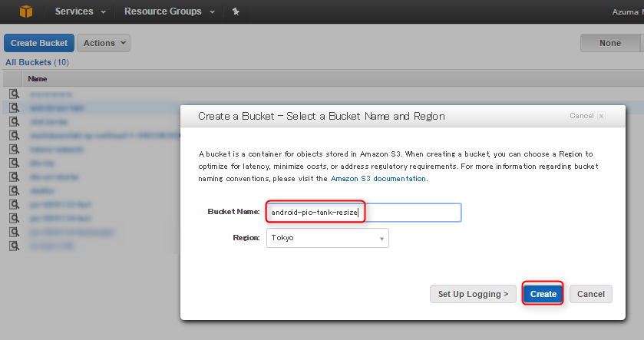Click the Set Up Logging button

tap(473, 294)
